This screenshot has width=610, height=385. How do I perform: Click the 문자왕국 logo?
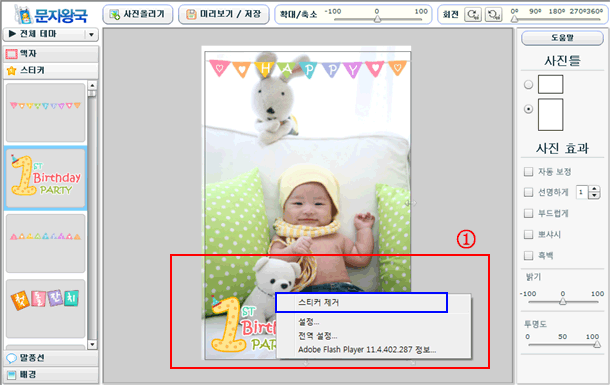click(x=52, y=15)
